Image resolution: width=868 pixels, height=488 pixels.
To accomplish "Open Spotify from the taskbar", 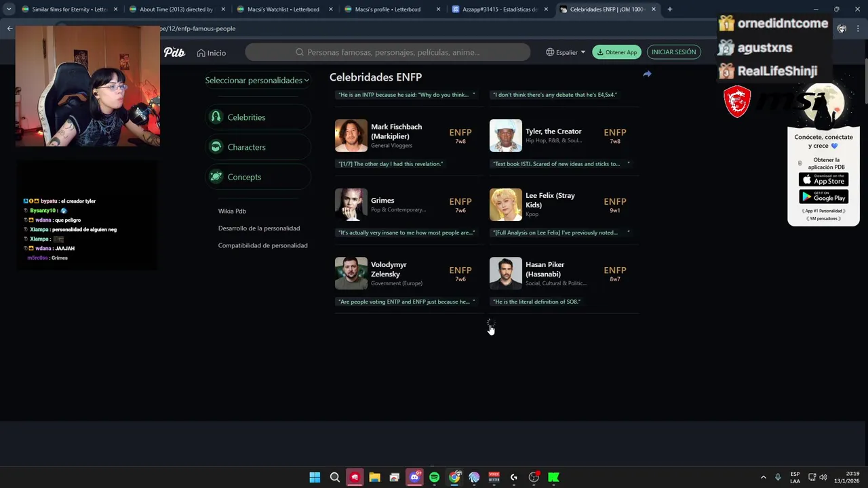I will click(434, 477).
